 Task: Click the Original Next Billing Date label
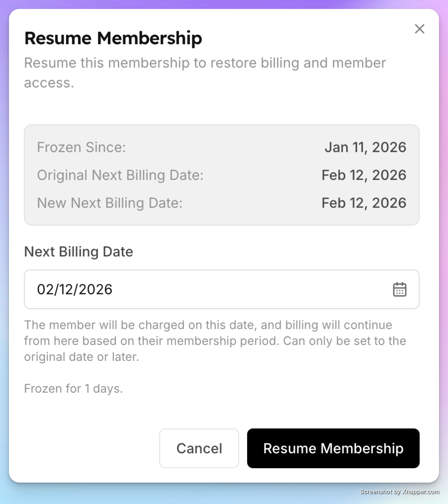pos(120,175)
